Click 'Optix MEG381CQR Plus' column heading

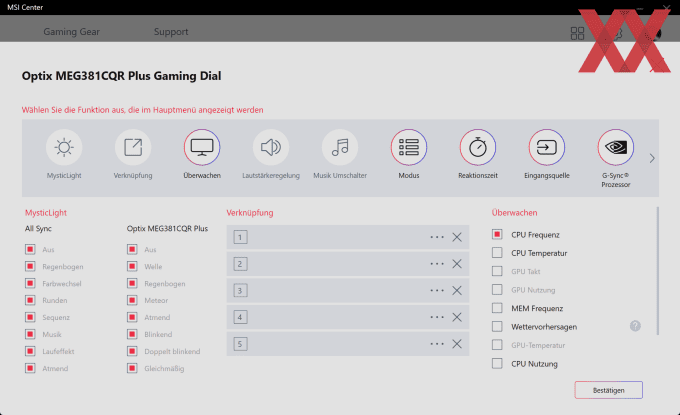click(167, 229)
